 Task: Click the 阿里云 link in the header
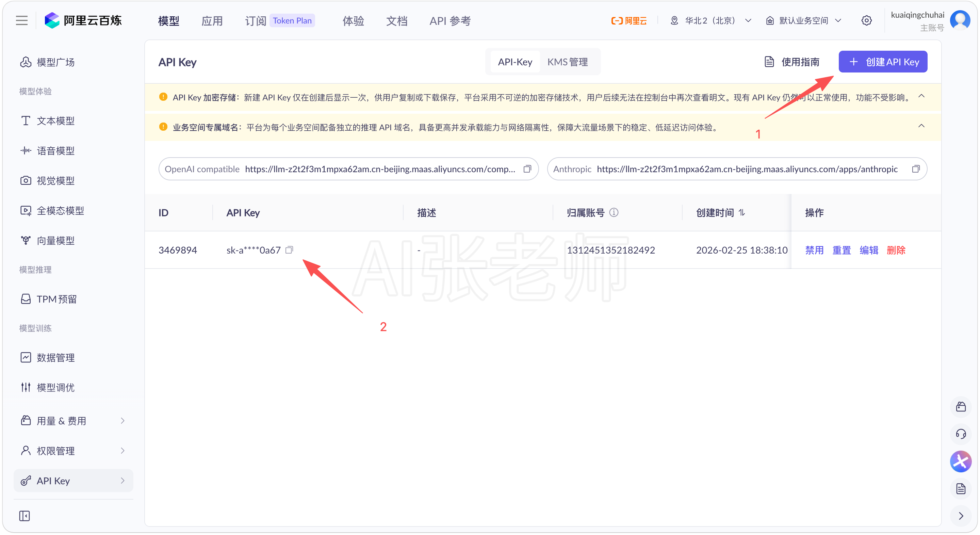click(x=629, y=20)
